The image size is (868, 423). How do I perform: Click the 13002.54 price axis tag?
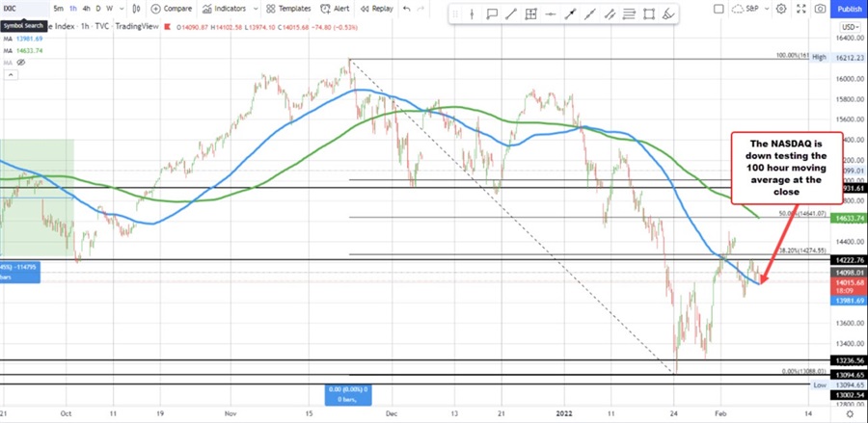point(849,395)
